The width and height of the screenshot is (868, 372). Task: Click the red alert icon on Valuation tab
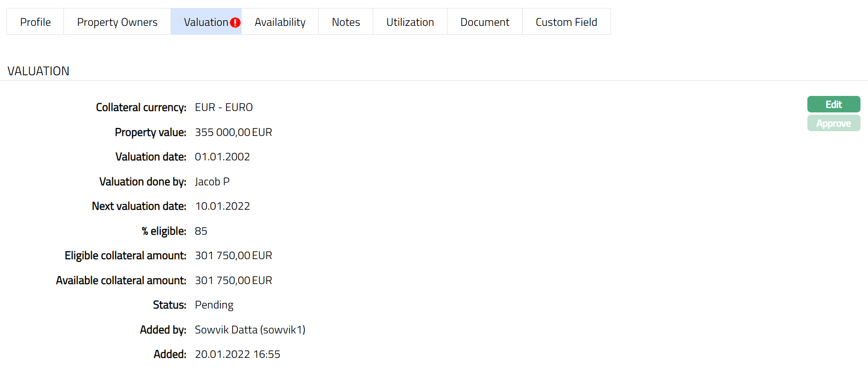pos(235,23)
